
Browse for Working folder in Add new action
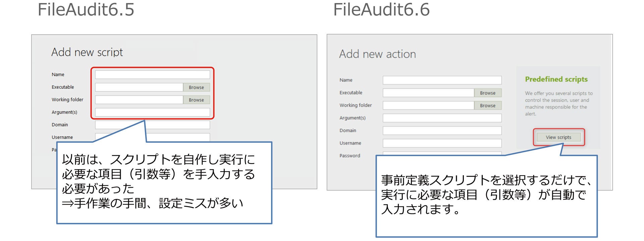488,105
